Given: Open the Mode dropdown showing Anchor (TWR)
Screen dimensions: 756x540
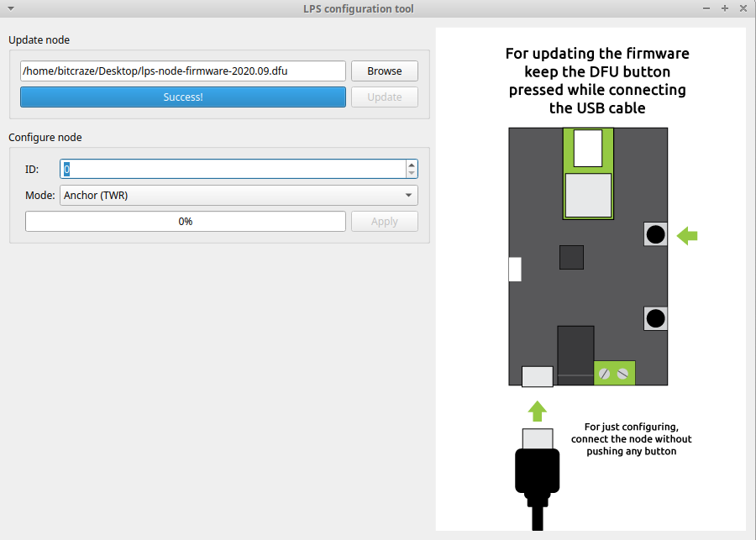Looking at the screenshot, I should pos(239,196).
